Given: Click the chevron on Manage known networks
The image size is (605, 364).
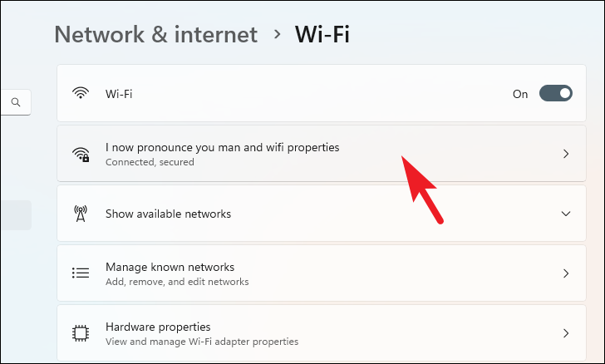Looking at the screenshot, I should click(x=566, y=273).
